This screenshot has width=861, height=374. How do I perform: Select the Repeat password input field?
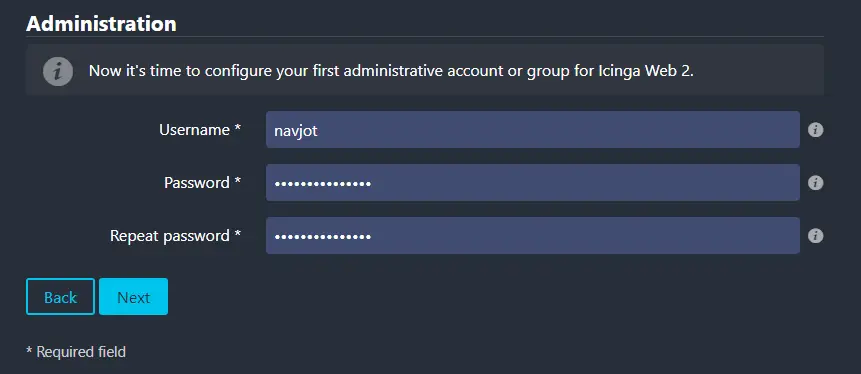[533, 236]
